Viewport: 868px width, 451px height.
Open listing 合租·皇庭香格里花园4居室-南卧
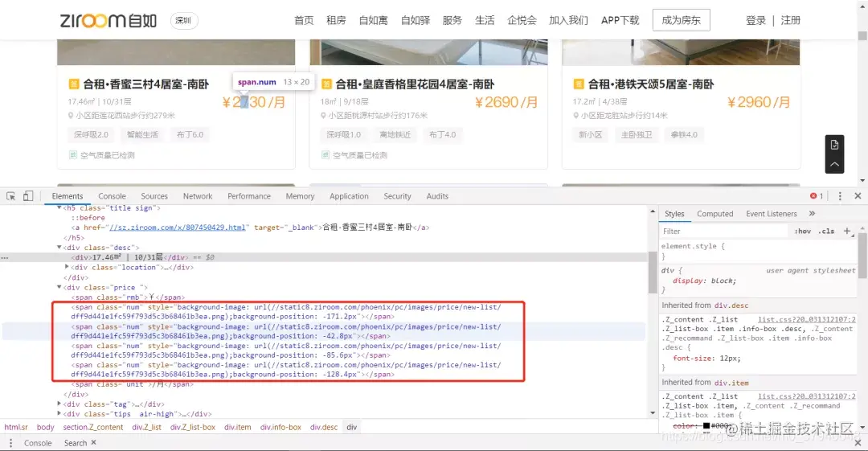point(415,84)
